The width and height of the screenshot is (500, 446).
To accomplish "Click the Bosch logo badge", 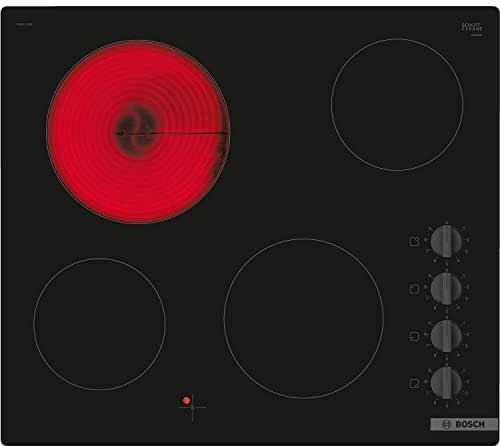I will (x=464, y=424).
